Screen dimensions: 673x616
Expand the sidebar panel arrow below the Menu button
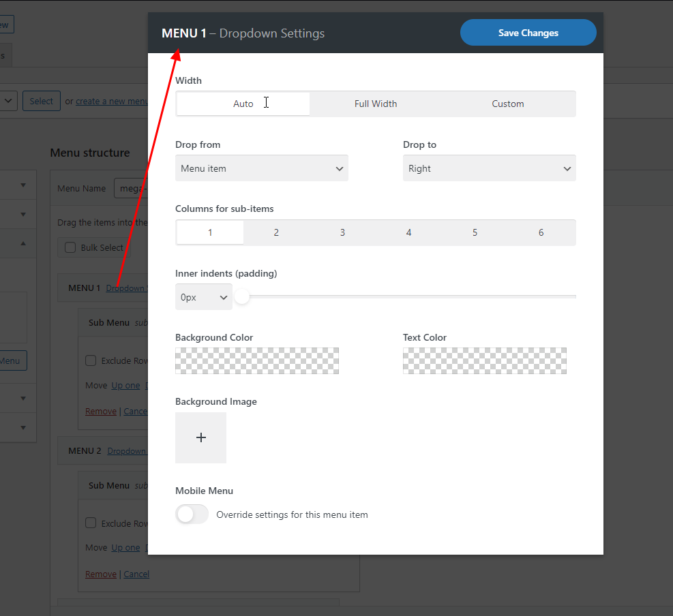tap(23, 398)
